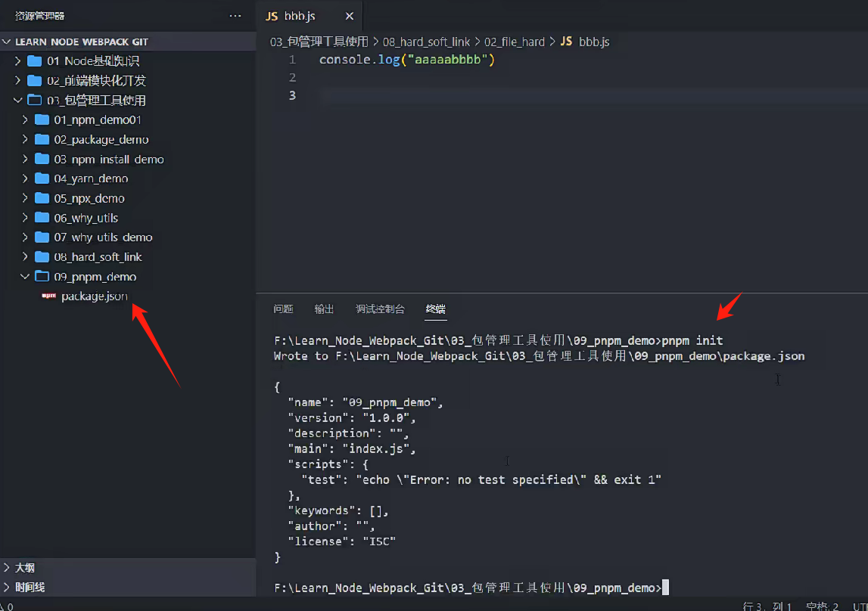Select the 01_npm_demo01 folder name
The height and width of the screenshot is (611, 868).
[98, 119]
